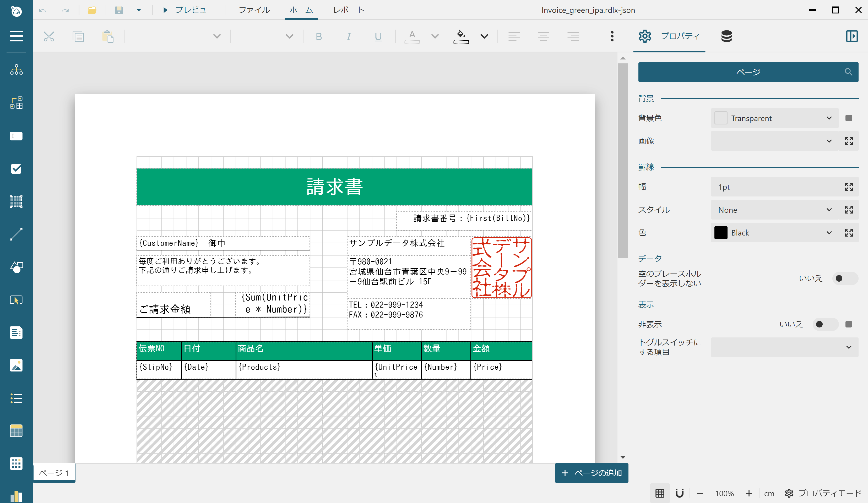Viewport: 868px width, 503px height.
Task: Select the Tablix grid tool in sidebar
Action: 16,464
